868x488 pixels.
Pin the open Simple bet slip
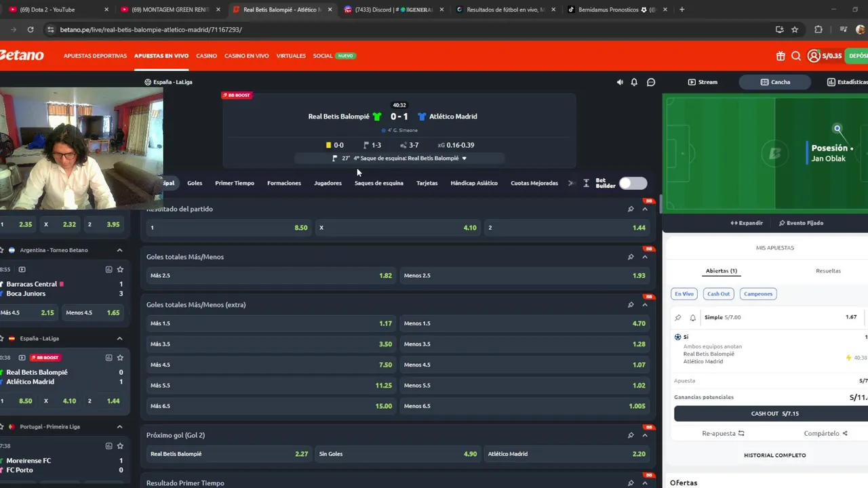pos(678,317)
